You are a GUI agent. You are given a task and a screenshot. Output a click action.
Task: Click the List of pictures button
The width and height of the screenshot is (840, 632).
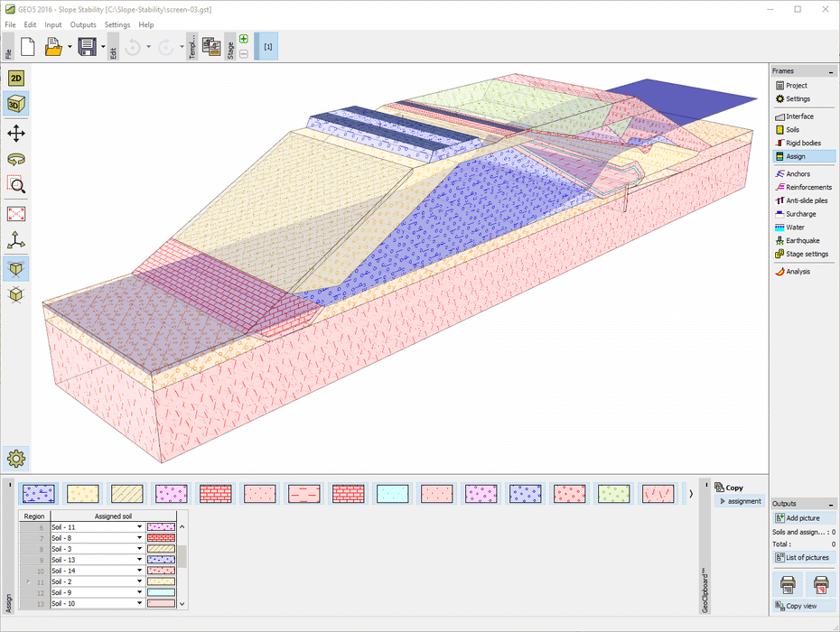[x=803, y=557]
